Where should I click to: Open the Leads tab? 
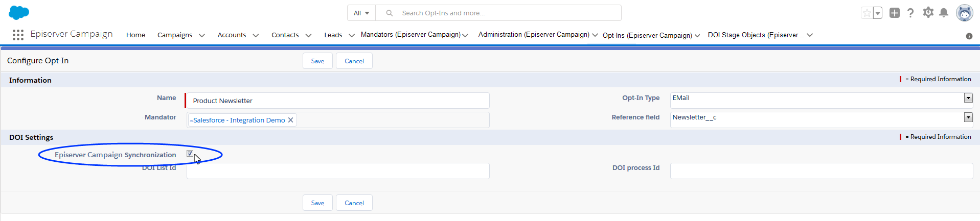pyautogui.click(x=333, y=35)
